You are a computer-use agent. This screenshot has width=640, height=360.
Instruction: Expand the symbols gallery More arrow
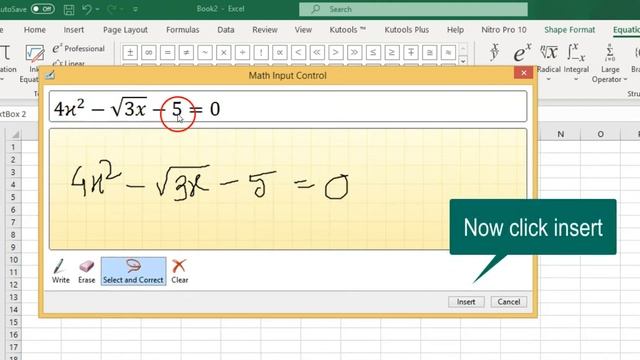coord(463,61)
